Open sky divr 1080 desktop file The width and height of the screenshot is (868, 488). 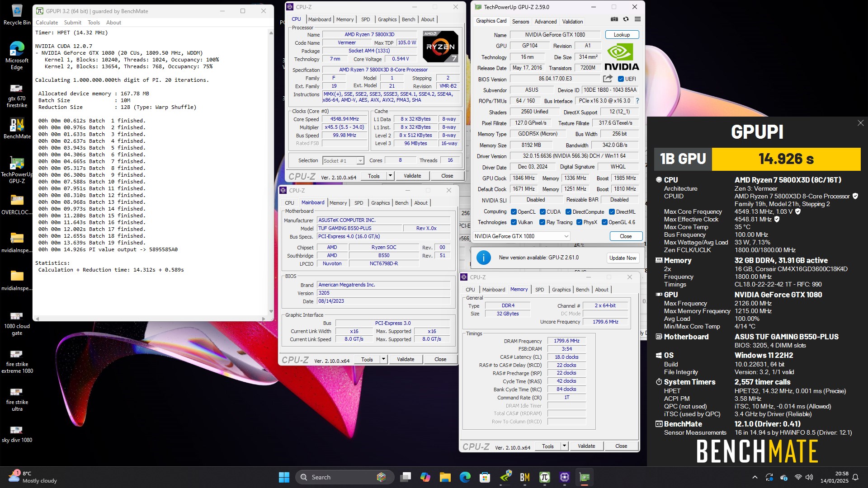click(x=17, y=433)
